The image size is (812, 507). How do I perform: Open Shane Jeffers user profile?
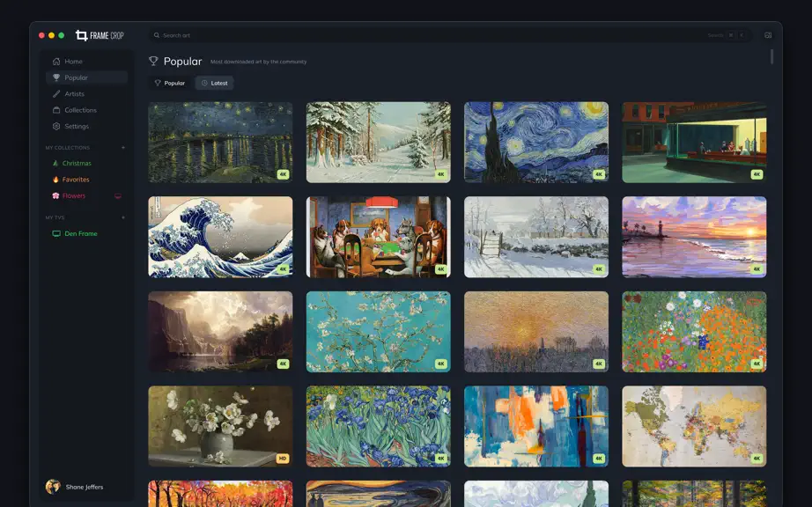pyautogui.click(x=75, y=487)
